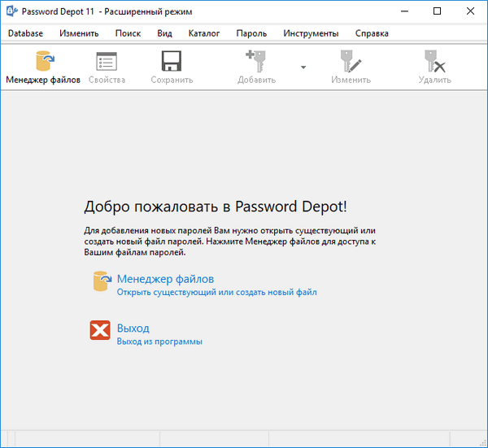This screenshot has width=488, height=448.
Task: Click the Password Depot title bar app icon
Action: [x=11, y=11]
